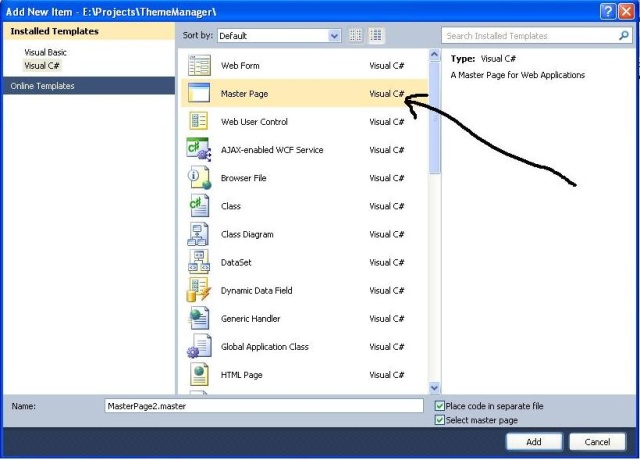Select the Global Application Class icon

(199, 346)
